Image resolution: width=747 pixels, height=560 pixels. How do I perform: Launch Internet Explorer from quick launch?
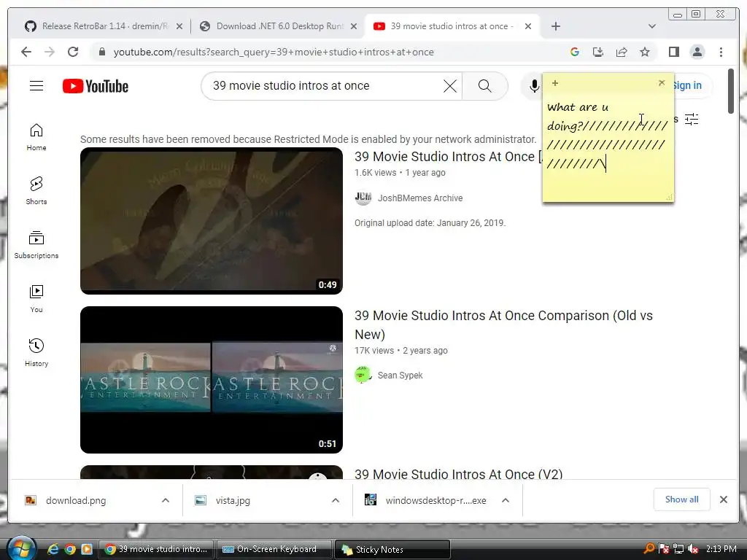pyautogui.click(x=53, y=549)
